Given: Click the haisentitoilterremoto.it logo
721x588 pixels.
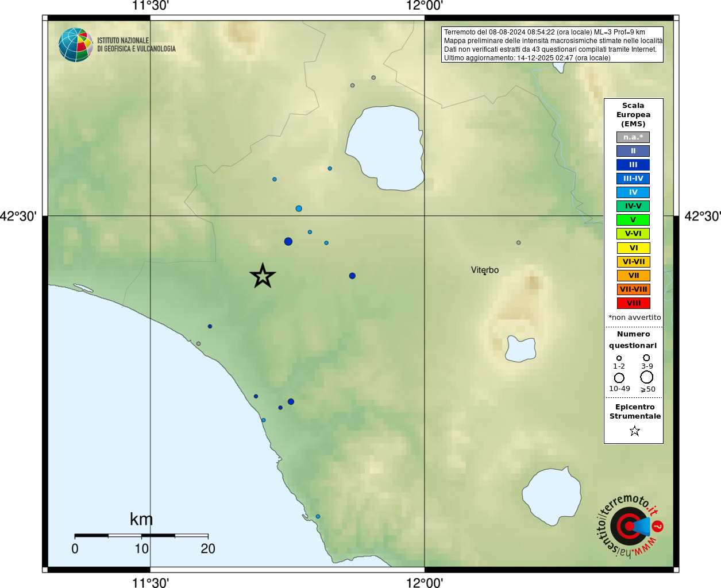Looking at the screenshot, I should coord(629,526).
